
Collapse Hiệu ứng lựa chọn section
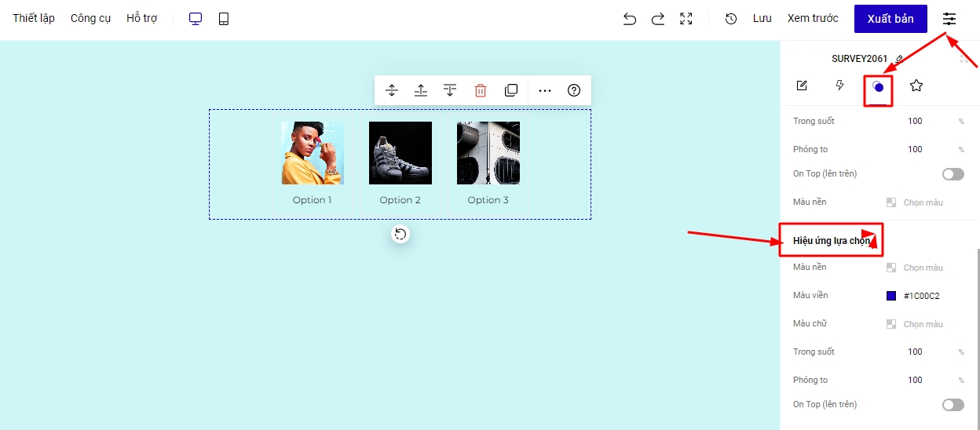click(x=831, y=240)
